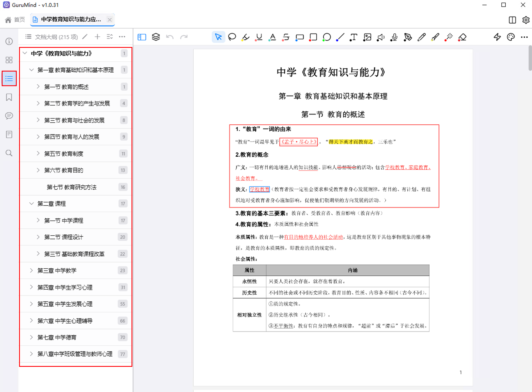Undo the last action
This screenshot has height=392, width=532.
(x=170, y=37)
